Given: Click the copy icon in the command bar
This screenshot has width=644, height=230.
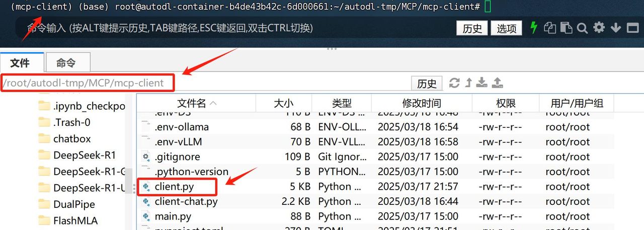Looking at the screenshot, I should (550, 28).
